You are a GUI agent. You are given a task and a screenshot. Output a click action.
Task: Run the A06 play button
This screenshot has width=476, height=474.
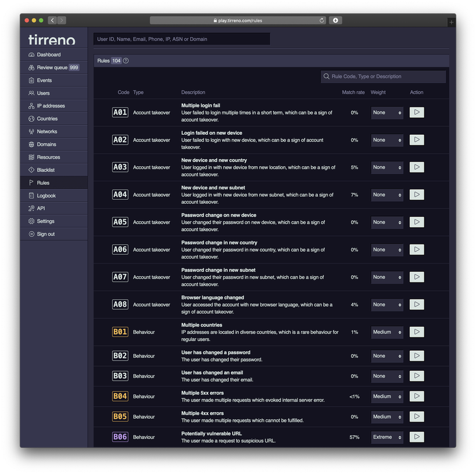pos(417,249)
